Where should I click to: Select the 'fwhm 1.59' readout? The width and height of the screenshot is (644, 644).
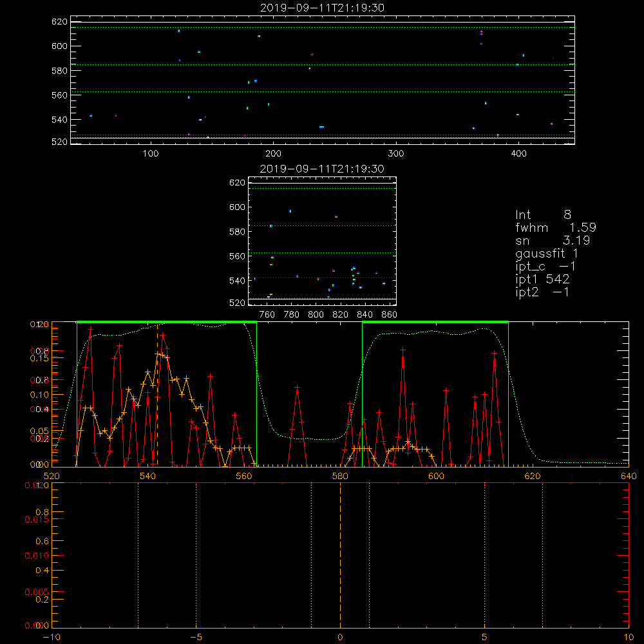click(x=556, y=227)
